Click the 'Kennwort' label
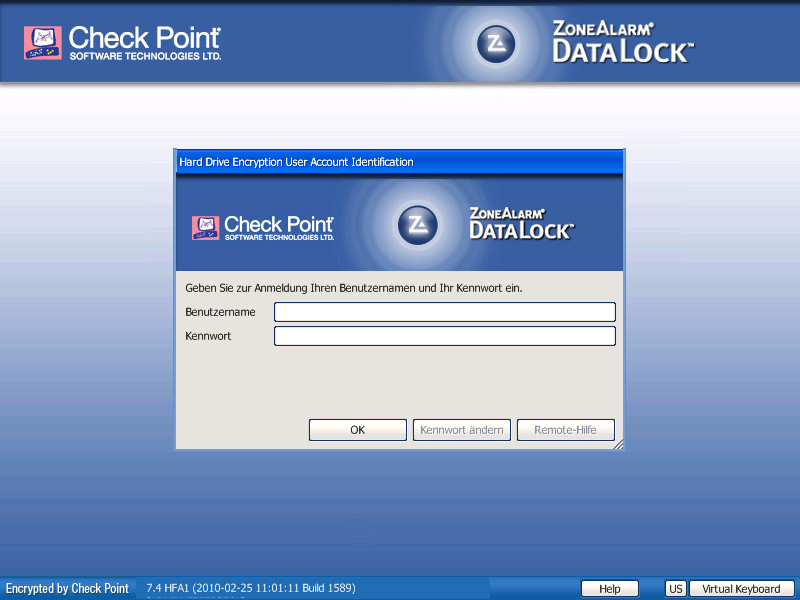Image resolution: width=800 pixels, height=600 pixels. tap(208, 336)
